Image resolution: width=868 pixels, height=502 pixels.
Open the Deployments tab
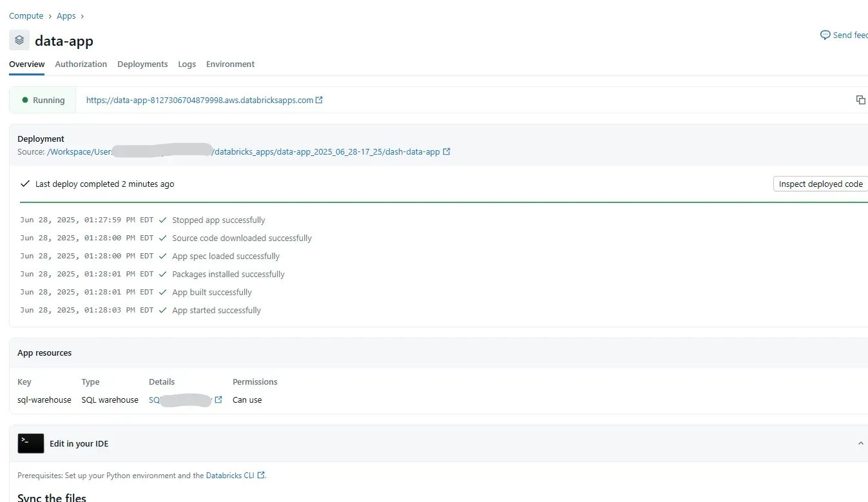pyautogui.click(x=142, y=64)
